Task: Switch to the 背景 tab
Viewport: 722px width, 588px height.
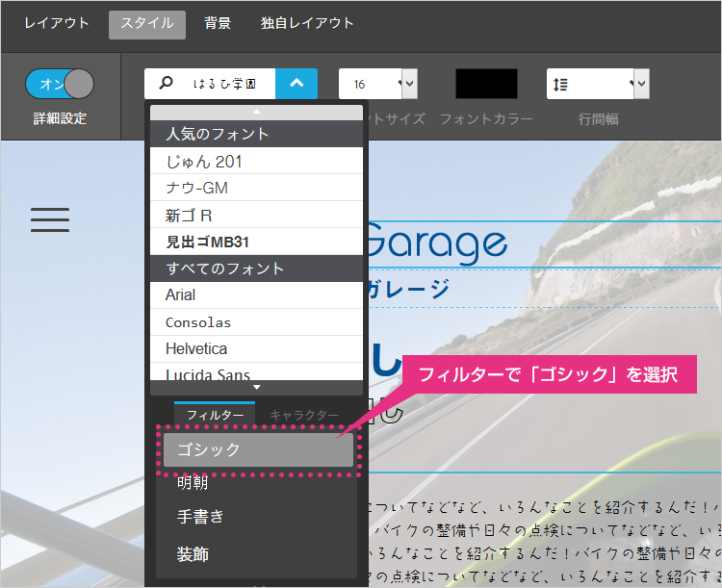Action: click(218, 23)
